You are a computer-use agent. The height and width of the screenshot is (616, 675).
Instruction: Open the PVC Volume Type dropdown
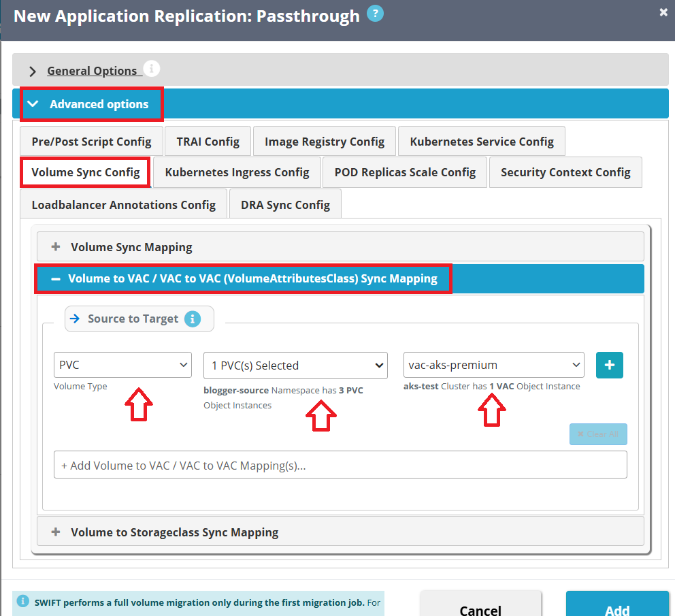click(122, 365)
